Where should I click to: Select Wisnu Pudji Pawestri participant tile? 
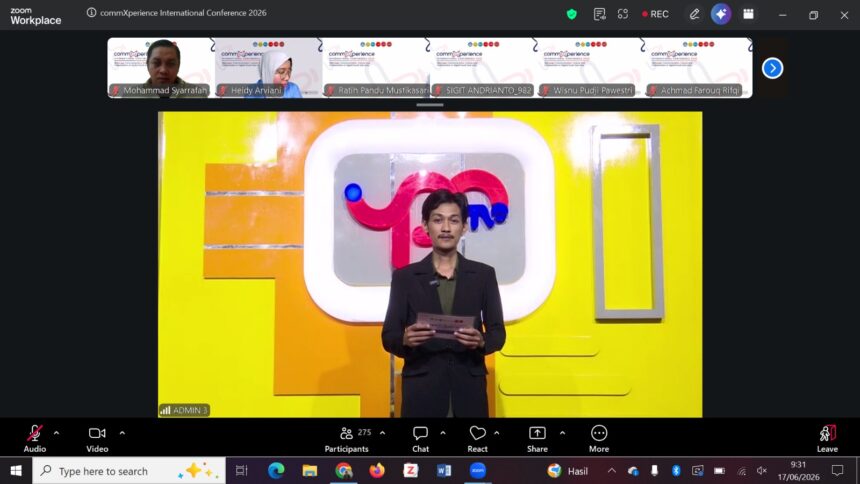(590, 68)
